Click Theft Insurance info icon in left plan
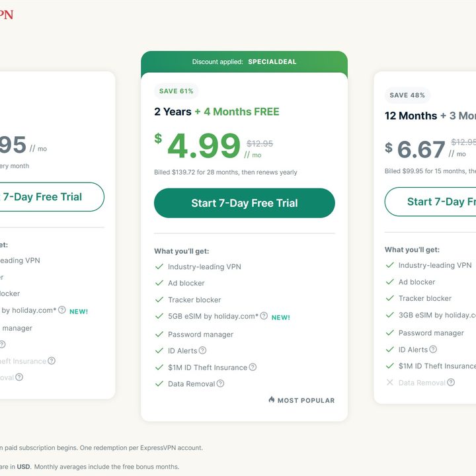 coord(52,361)
